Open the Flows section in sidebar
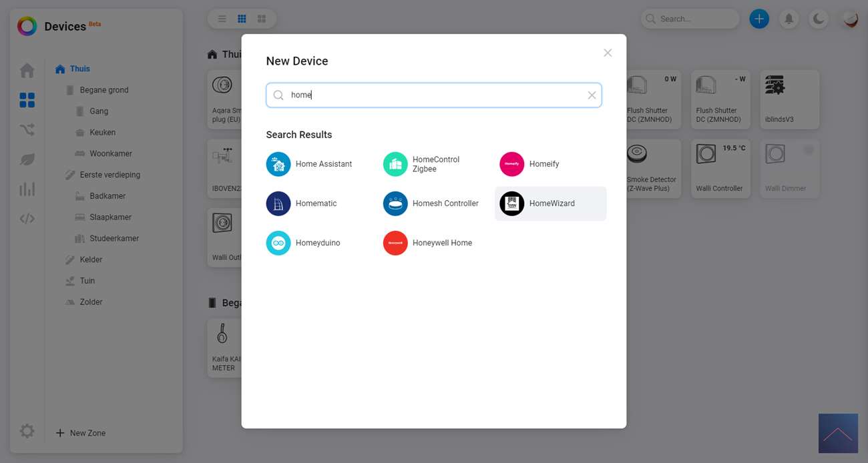Viewport: 868px width, 463px height. pyautogui.click(x=27, y=130)
